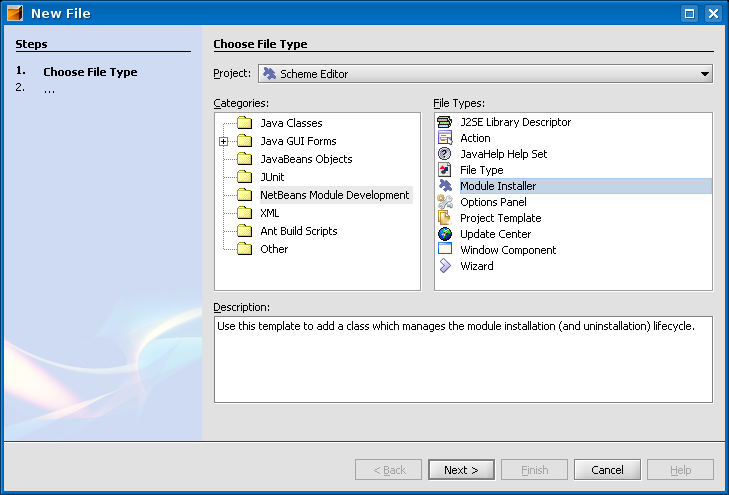This screenshot has height=495, width=729.
Task: Click the New File title bar icon
Action: click(15, 13)
